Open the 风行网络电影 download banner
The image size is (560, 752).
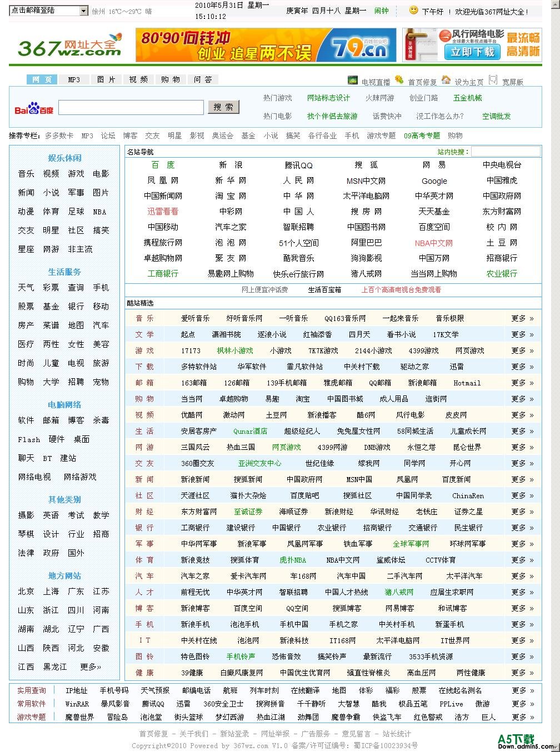tap(472, 45)
